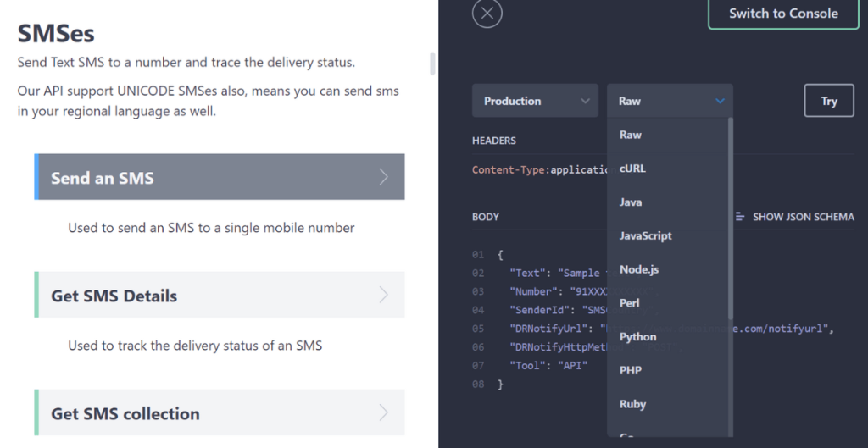Close the console panel with the X icon
868x448 pixels.
click(487, 14)
